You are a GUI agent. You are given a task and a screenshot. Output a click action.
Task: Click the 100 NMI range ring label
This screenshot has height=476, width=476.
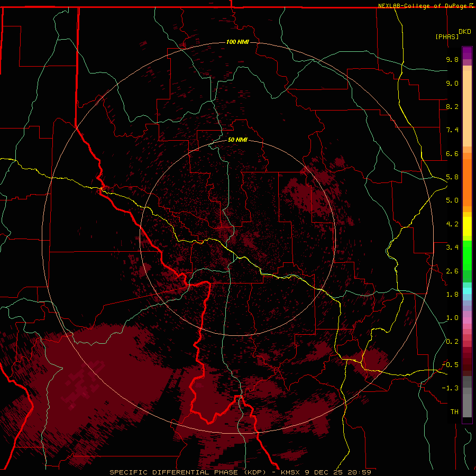tap(237, 42)
